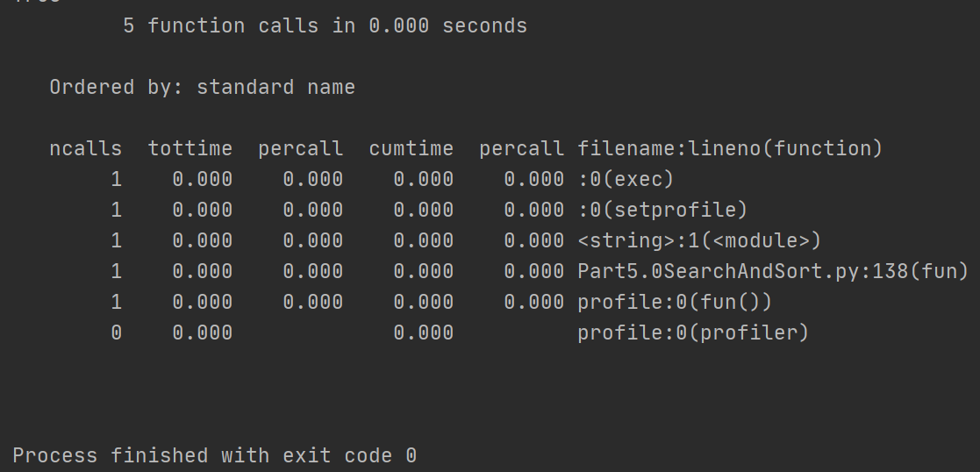Click the ncalls value in the setprofile row

(117, 210)
